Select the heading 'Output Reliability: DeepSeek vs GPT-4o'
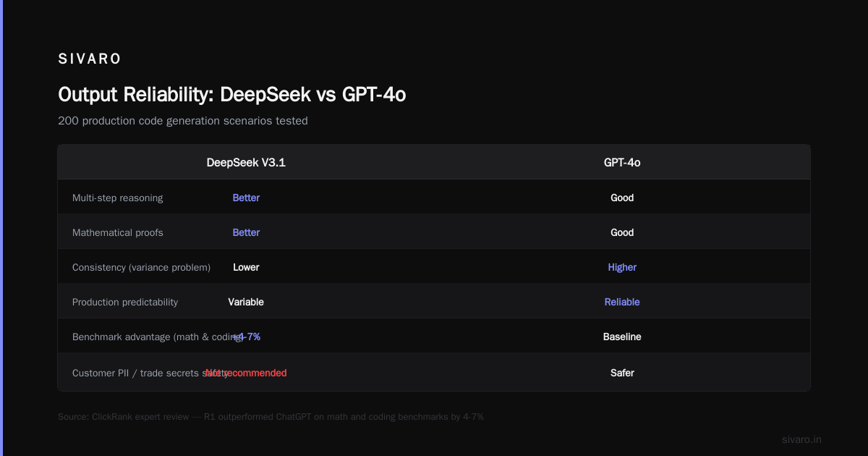 [231, 95]
